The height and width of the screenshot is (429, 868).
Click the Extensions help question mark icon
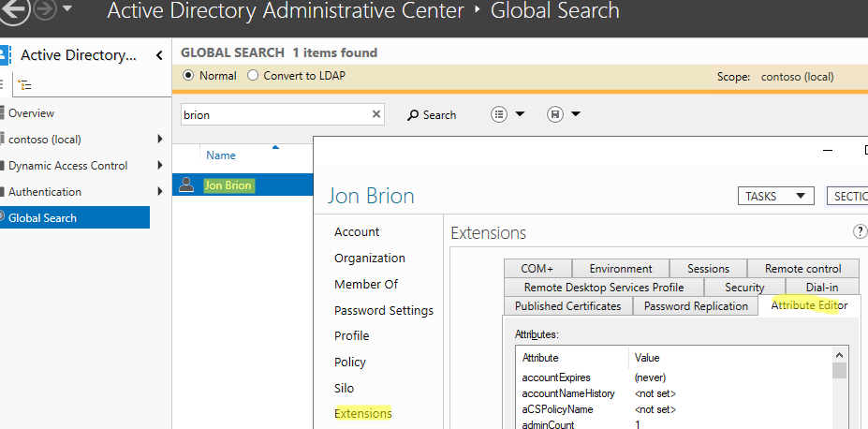click(x=860, y=231)
